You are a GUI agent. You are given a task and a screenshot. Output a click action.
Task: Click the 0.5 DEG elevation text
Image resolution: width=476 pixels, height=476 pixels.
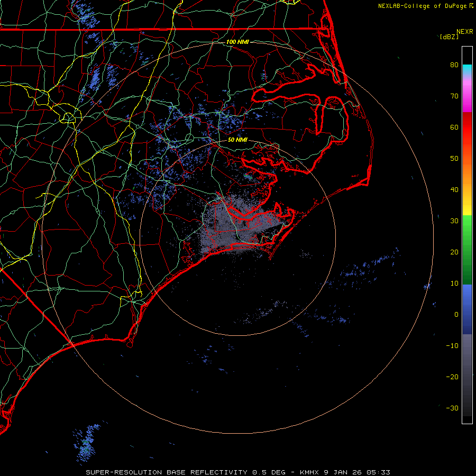269,472
